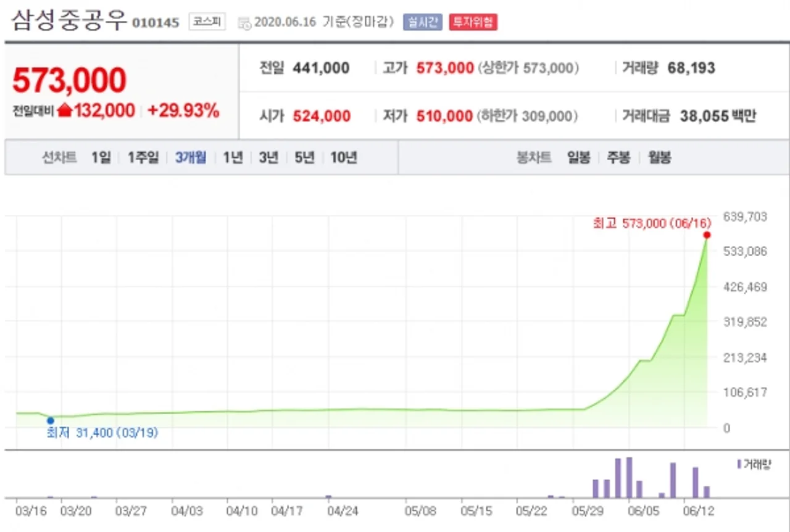The image size is (790, 532).
Task: Open the 주봉 weekly candle chart
Action: click(618, 157)
